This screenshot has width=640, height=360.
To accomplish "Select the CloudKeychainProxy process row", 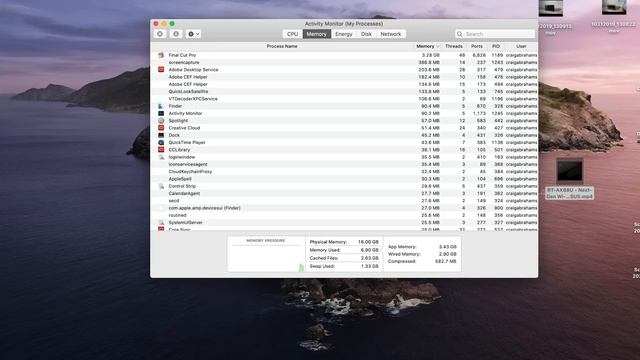I will (x=344, y=171).
